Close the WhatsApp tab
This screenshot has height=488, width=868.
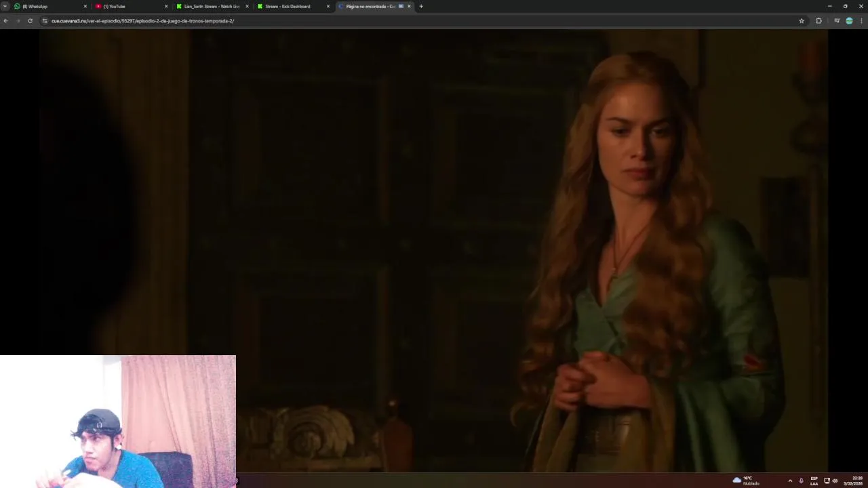(x=85, y=6)
